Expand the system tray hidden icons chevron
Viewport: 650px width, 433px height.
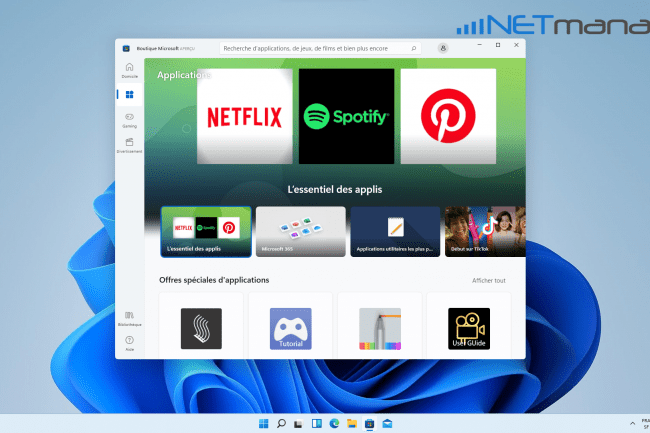pyautogui.click(x=632, y=423)
